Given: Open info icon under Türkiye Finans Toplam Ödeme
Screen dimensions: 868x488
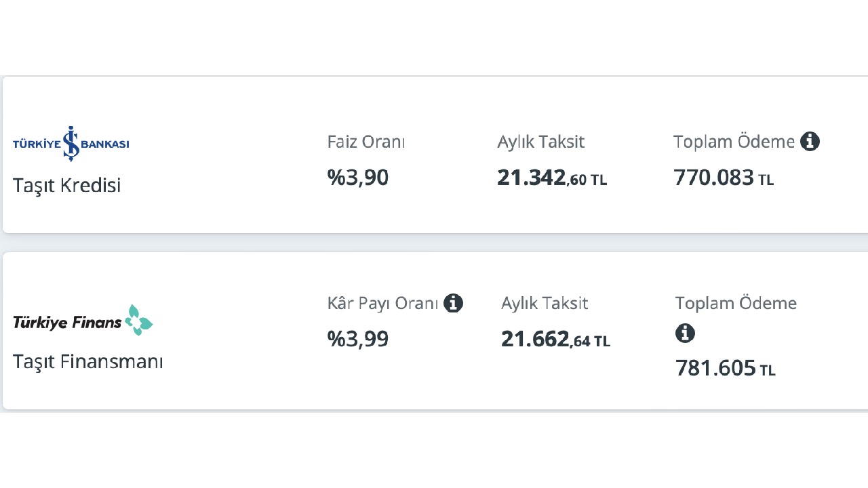Looking at the screenshot, I should click(x=686, y=333).
